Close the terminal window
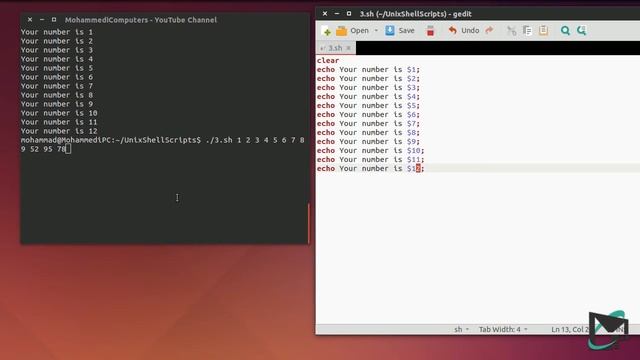 [30, 20]
